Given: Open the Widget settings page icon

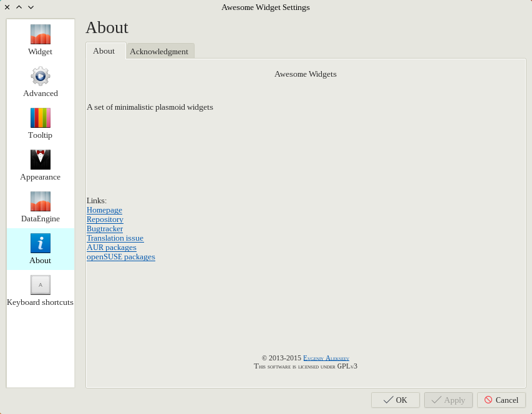Looking at the screenshot, I should (x=41, y=34).
